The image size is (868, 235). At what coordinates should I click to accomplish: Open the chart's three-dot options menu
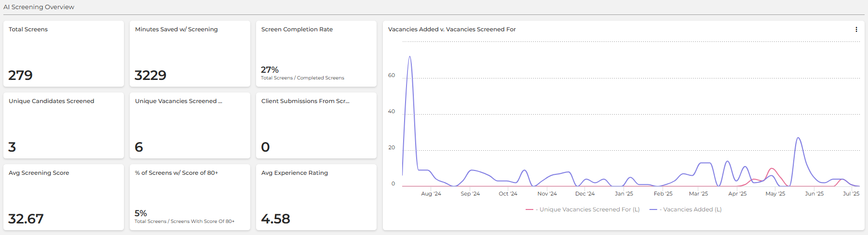pos(856,29)
